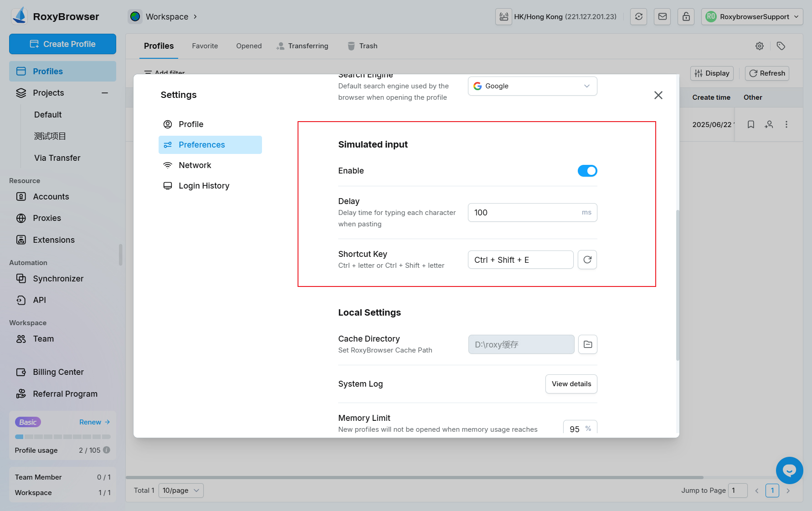Reset the shortcut key with refresh icon
The width and height of the screenshot is (812, 511).
click(x=587, y=260)
